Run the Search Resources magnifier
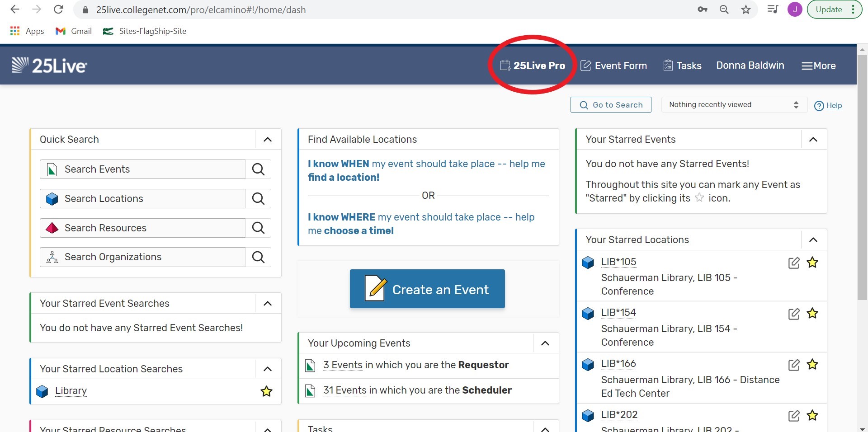Viewport: 868px width, 432px height. pos(259,228)
